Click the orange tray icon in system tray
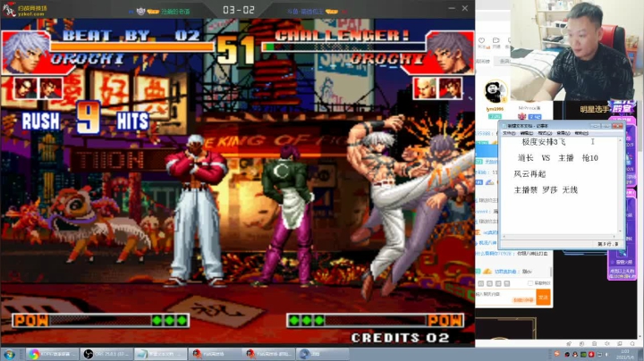 557,354
